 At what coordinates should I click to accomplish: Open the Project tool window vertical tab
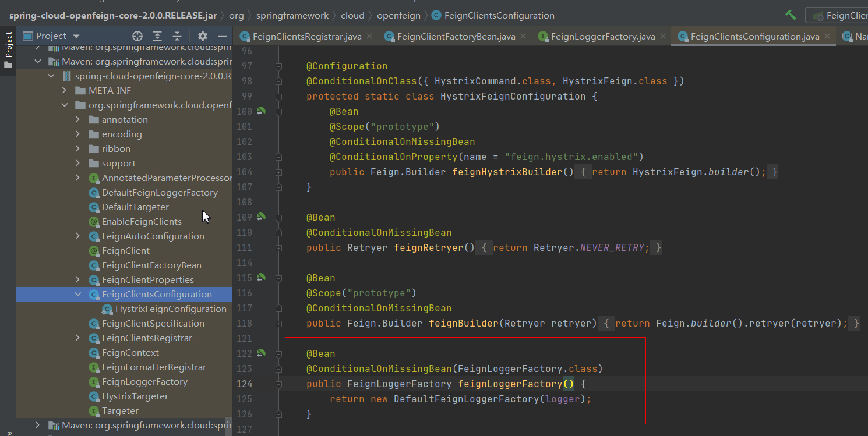click(8, 50)
